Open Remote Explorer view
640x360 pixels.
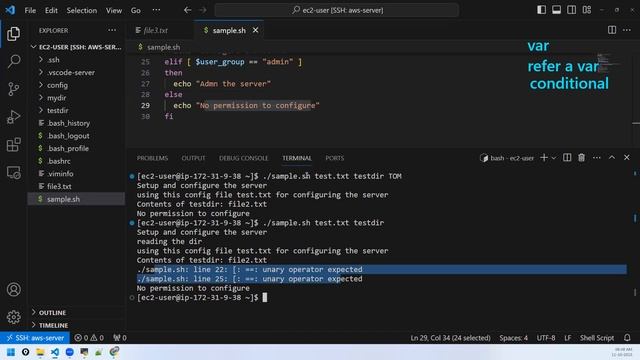tap(13, 172)
